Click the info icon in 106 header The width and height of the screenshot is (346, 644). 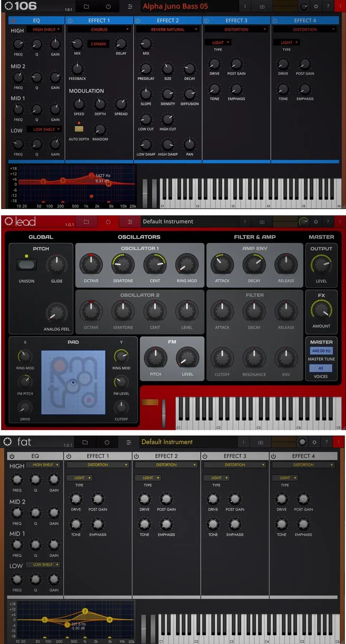click(245, 6)
